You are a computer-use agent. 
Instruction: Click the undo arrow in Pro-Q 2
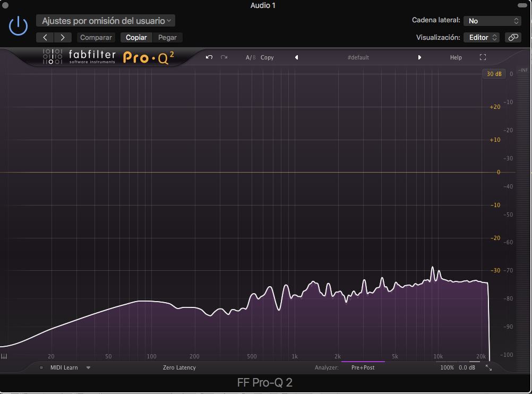(x=209, y=57)
